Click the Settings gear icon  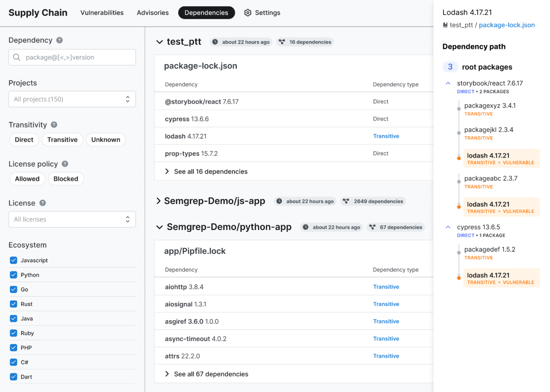[248, 13]
